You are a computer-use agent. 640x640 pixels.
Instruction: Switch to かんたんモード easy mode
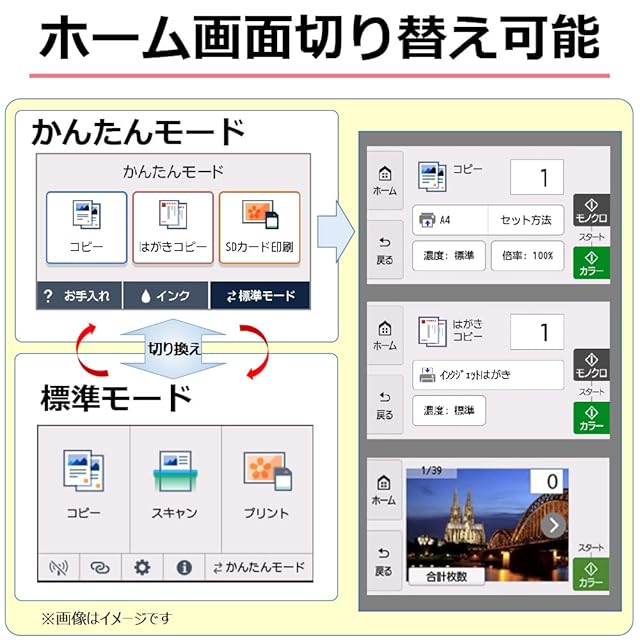point(259,567)
